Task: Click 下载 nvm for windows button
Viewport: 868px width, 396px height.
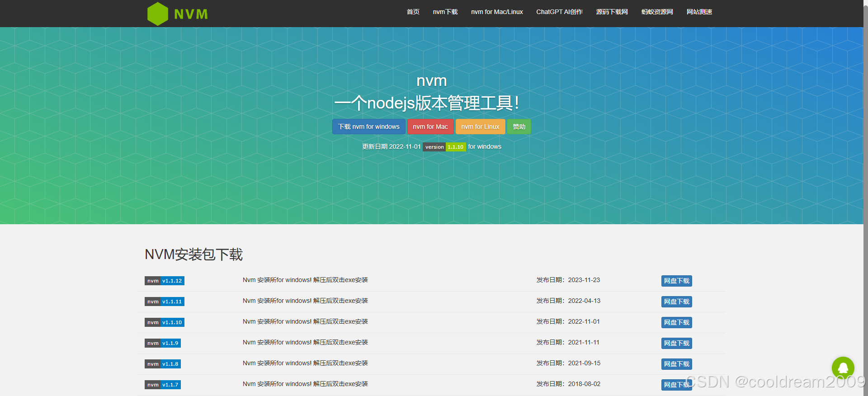Action: (x=369, y=127)
